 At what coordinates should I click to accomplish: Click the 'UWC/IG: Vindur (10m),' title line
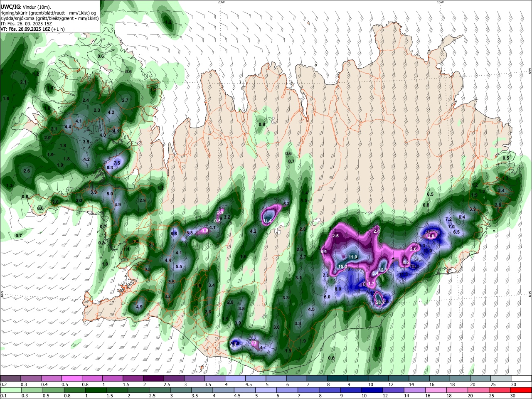click(x=25, y=7)
